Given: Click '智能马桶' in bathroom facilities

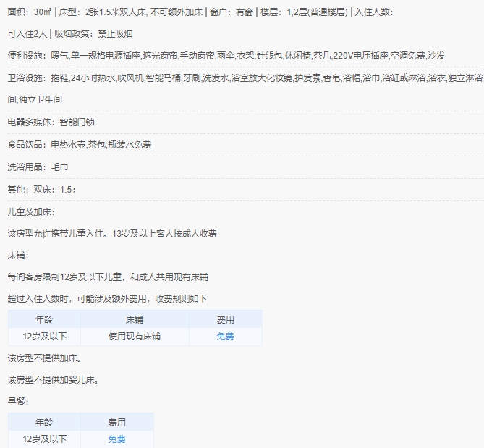Looking at the screenshot, I should (x=164, y=78).
